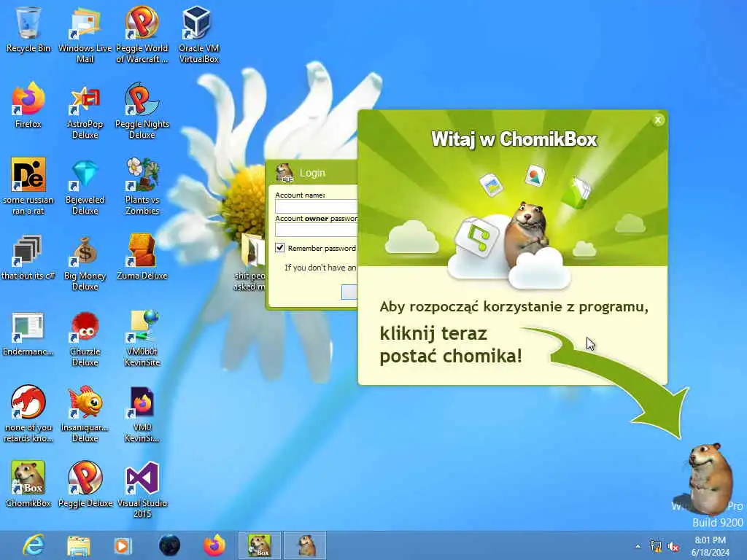This screenshot has height=560, width=747.
Task: Open Insaniquarium Deluxe desktop icon
Action: [x=85, y=414]
